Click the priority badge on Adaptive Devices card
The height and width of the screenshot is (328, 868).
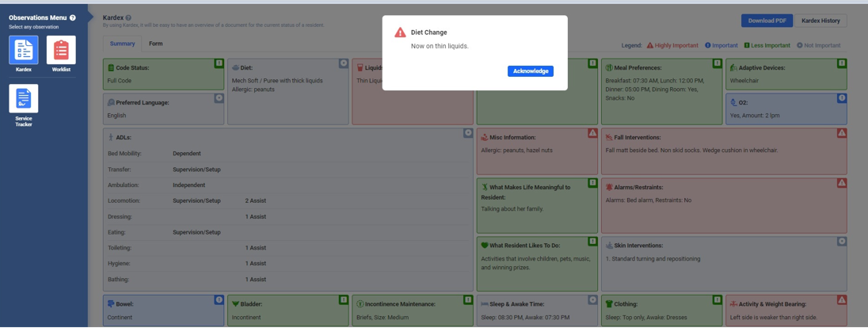842,63
